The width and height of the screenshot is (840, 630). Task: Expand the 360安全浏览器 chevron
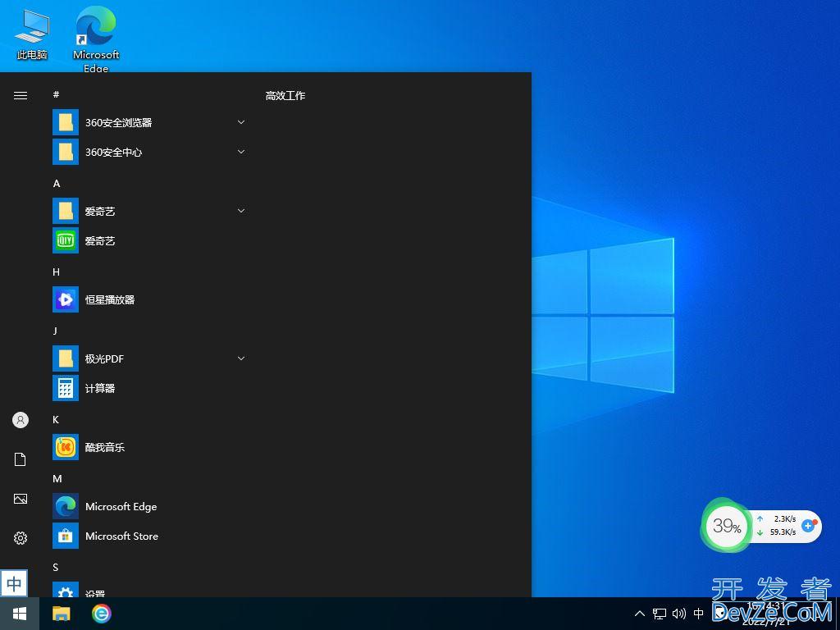pyautogui.click(x=241, y=122)
